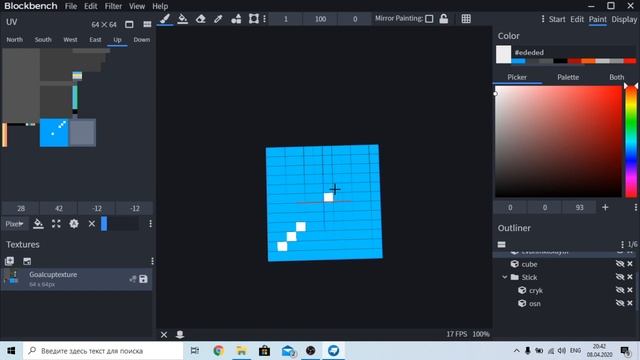Viewport: 640px width, 360px height.
Task: Click the UV grid layout icon
Action: (x=147, y=24)
